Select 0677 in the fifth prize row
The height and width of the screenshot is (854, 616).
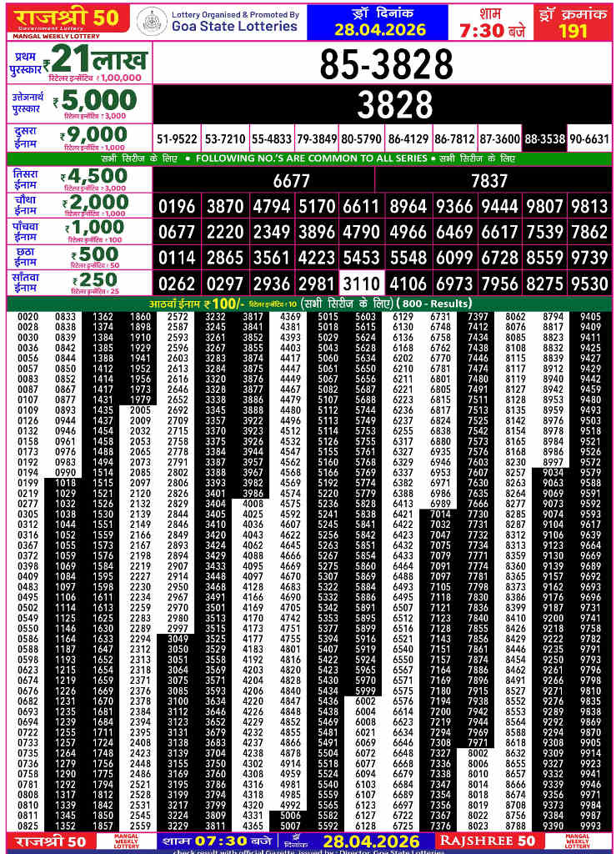pyautogui.click(x=177, y=232)
